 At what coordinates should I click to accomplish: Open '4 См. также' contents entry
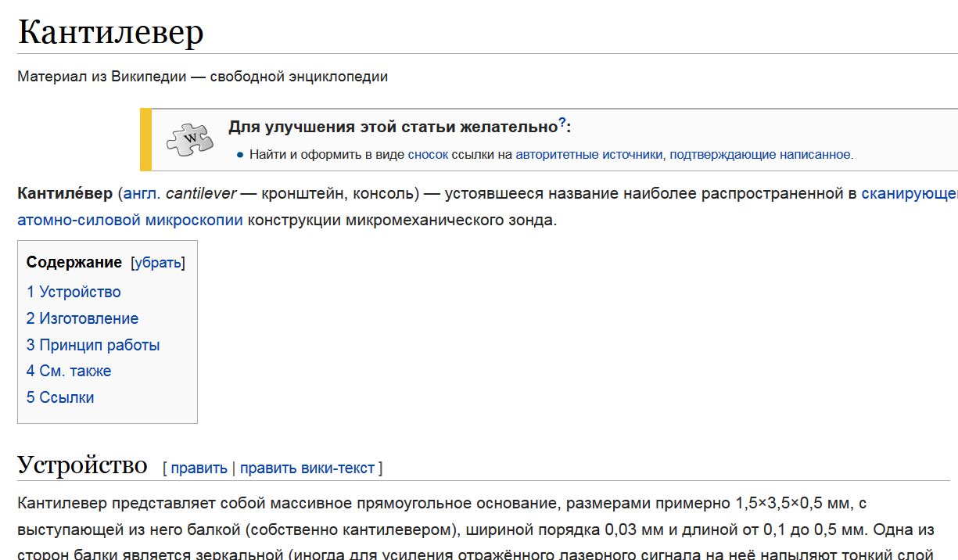pos(69,371)
